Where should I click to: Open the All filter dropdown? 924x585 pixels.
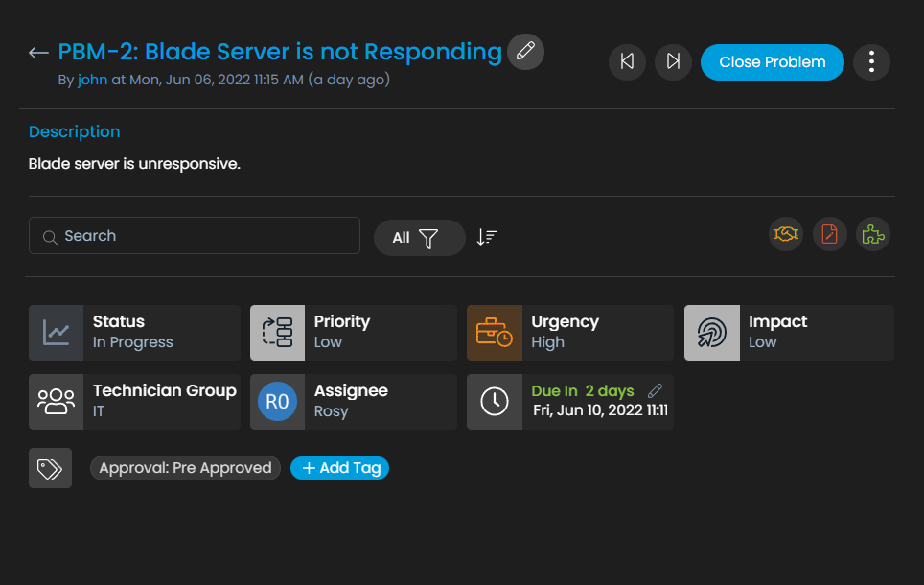click(x=420, y=238)
